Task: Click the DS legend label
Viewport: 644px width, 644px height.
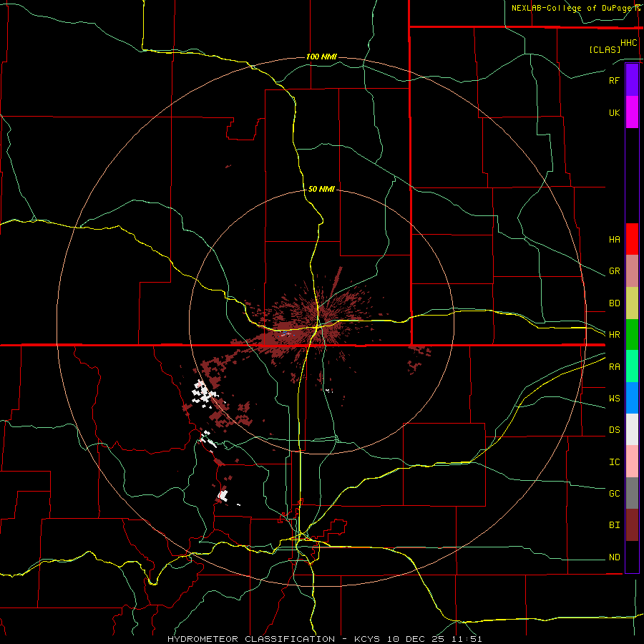Action: [614, 429]
